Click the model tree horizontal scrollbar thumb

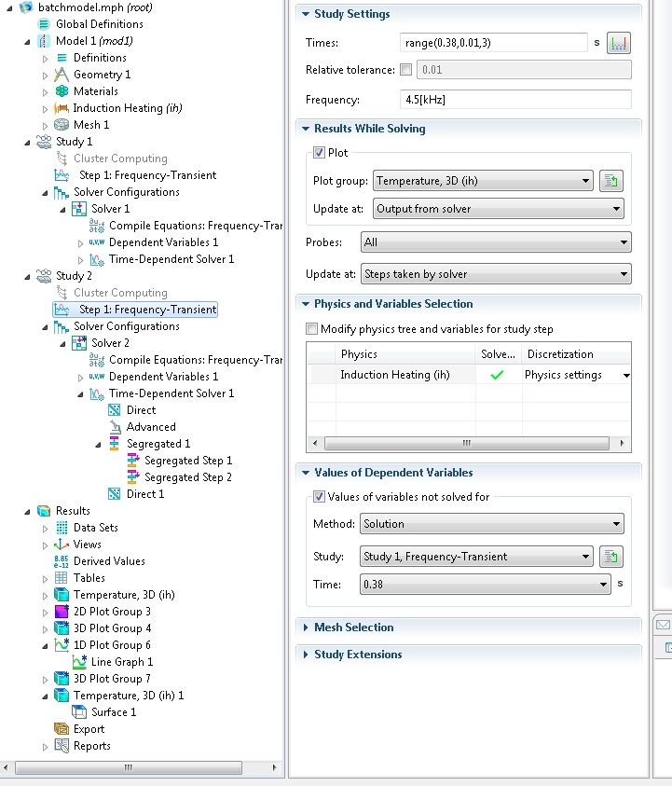(x=129, y=768)
